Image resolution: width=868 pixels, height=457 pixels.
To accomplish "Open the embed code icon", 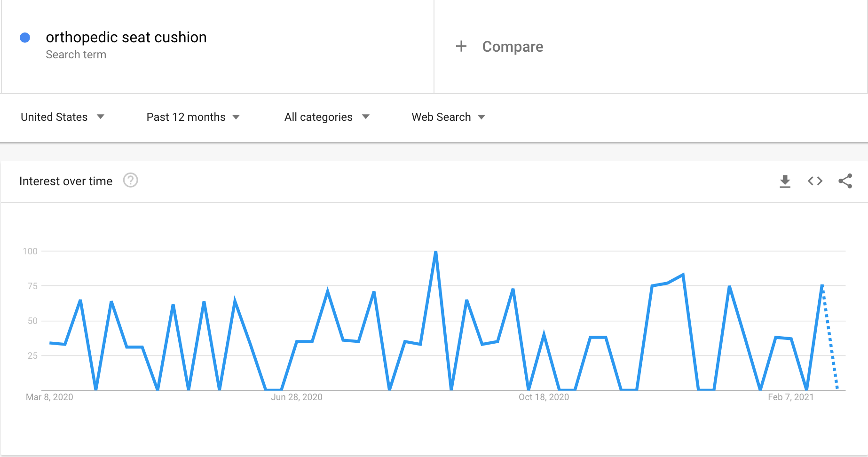I will (x=815, y=181).
